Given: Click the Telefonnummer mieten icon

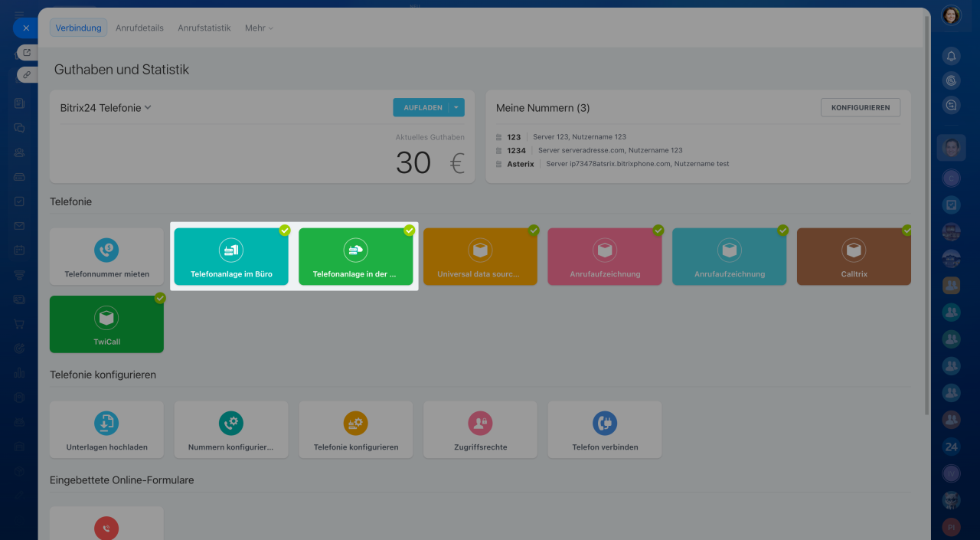Looking at the screenshot, I should click(106, 250).
